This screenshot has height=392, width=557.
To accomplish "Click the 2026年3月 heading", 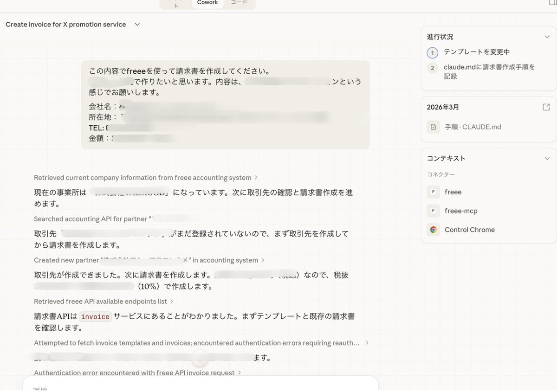I will pos(443,107).
